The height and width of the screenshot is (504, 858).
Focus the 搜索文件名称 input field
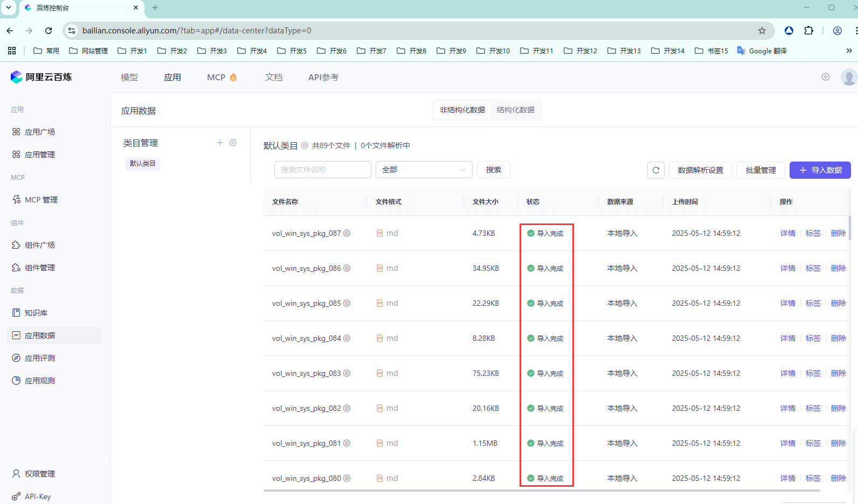(323, 170)
